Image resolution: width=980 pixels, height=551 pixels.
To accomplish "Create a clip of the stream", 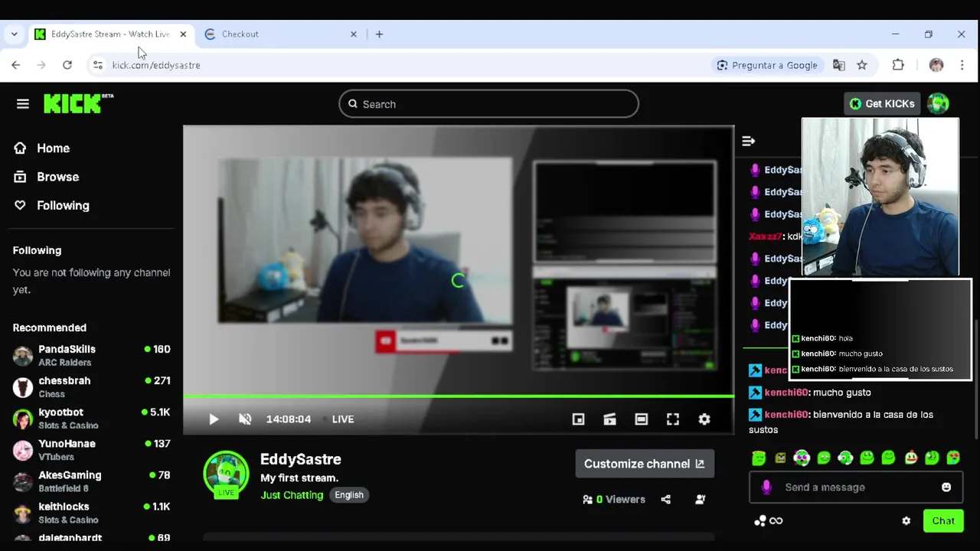I will [x=609, y=419].
